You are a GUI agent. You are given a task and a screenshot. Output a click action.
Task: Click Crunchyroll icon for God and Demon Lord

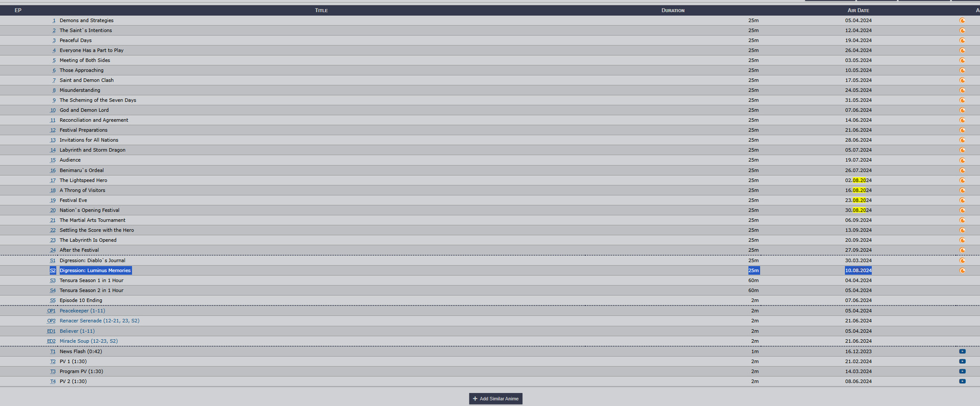962,110
